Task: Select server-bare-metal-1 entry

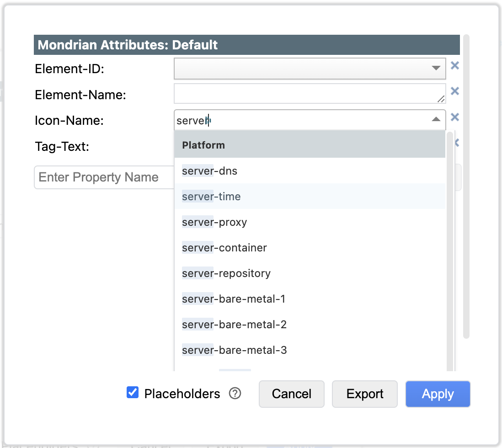Action: pyautogui.click(x=234, y=299)
